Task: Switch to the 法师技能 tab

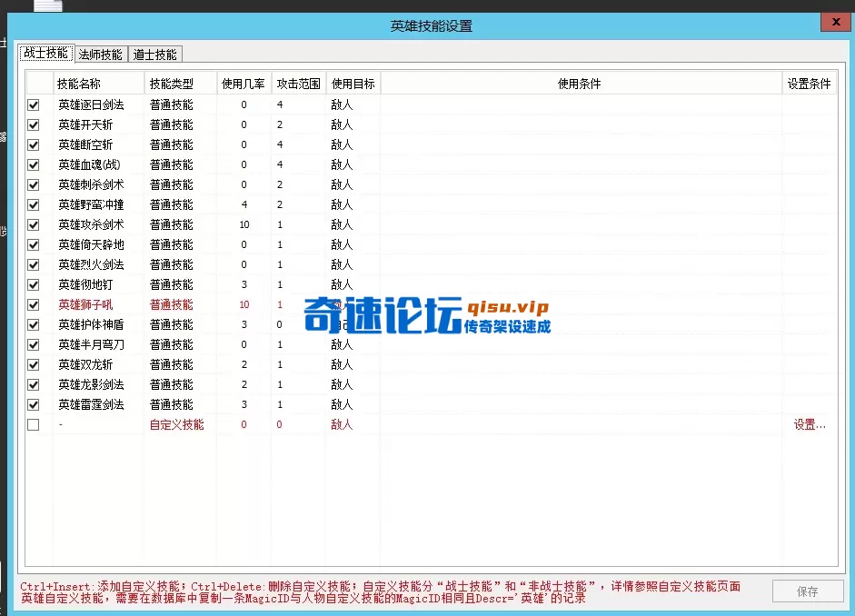Action: point(100,54)
